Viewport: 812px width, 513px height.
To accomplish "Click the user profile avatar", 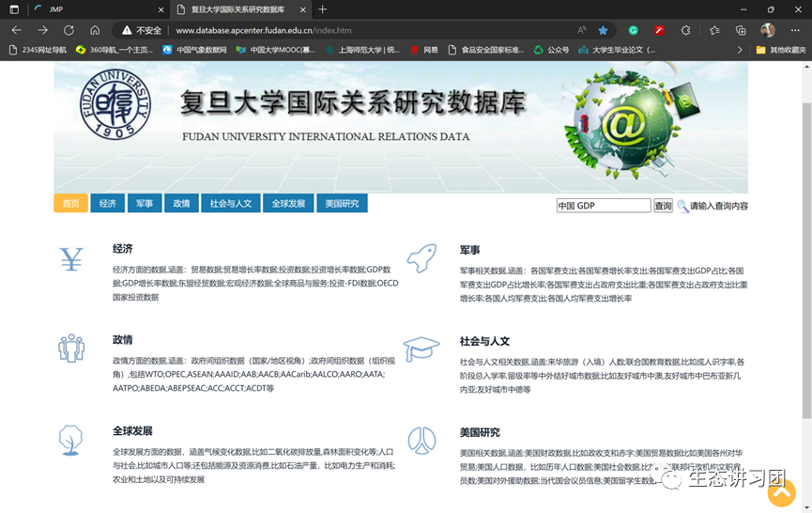I will [x=768, y=30].
